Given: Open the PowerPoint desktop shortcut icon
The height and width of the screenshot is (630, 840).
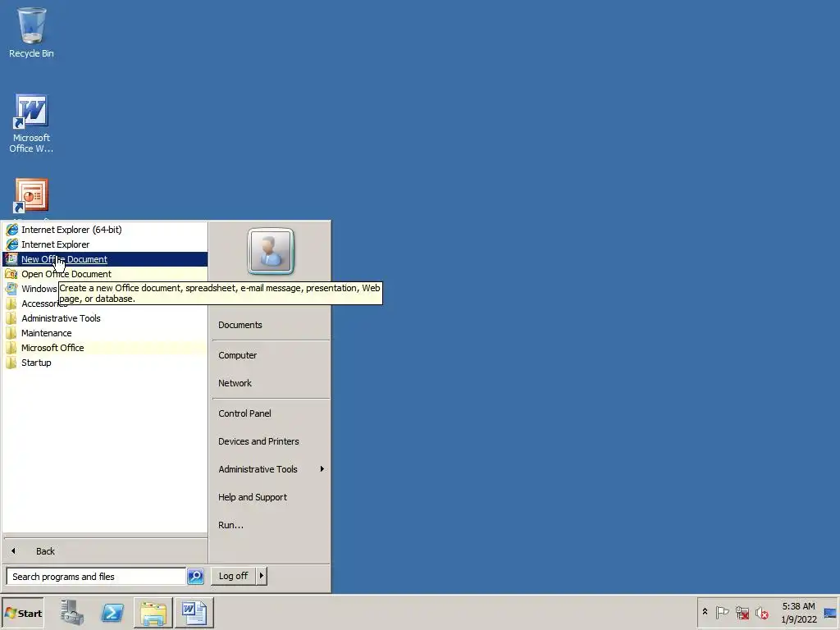Looking at the screenshot, I should [31, 195].
